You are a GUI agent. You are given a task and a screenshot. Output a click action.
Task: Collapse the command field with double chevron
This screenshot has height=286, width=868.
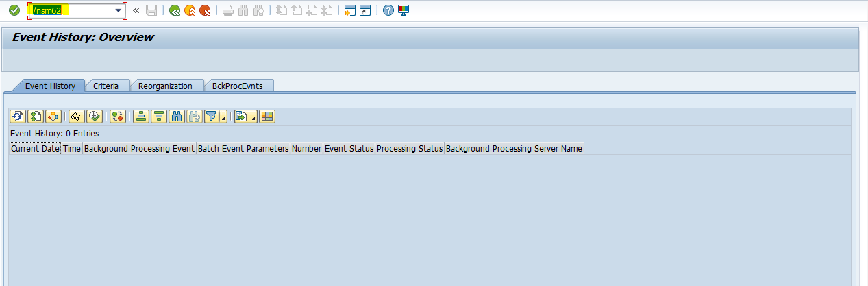point(136,11)
